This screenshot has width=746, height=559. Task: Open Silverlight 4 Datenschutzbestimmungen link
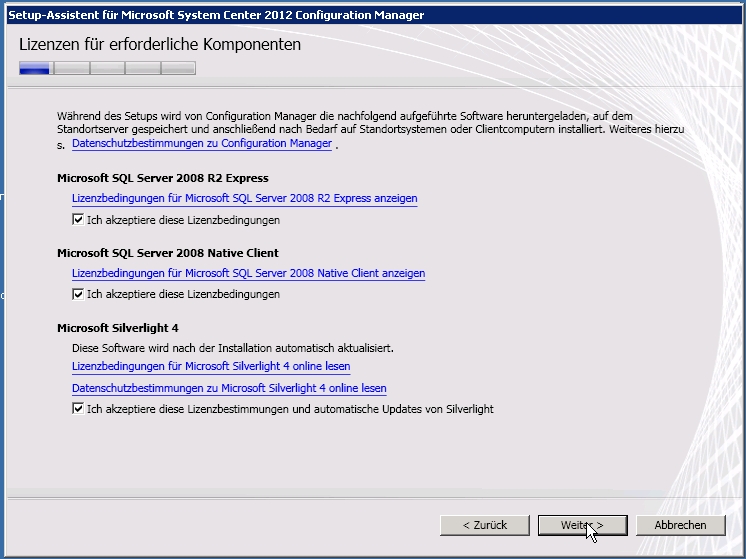(229, 388)
